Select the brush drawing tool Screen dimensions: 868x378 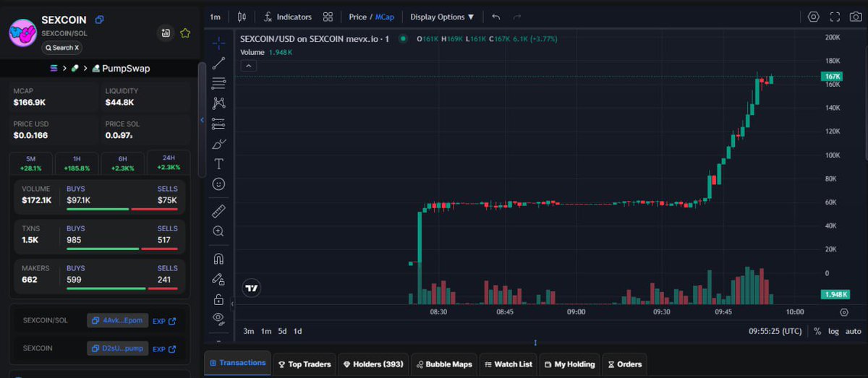coord(218,144)
